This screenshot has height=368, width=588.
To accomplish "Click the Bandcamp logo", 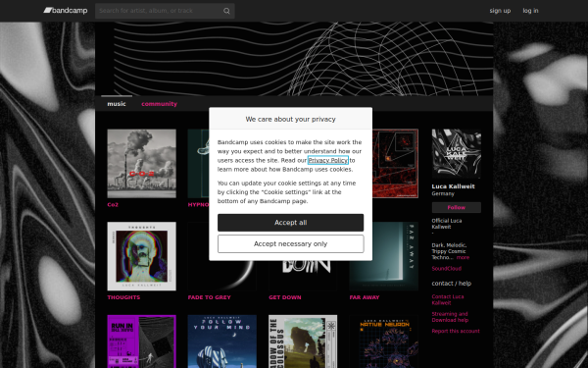I will click(66, 11).
